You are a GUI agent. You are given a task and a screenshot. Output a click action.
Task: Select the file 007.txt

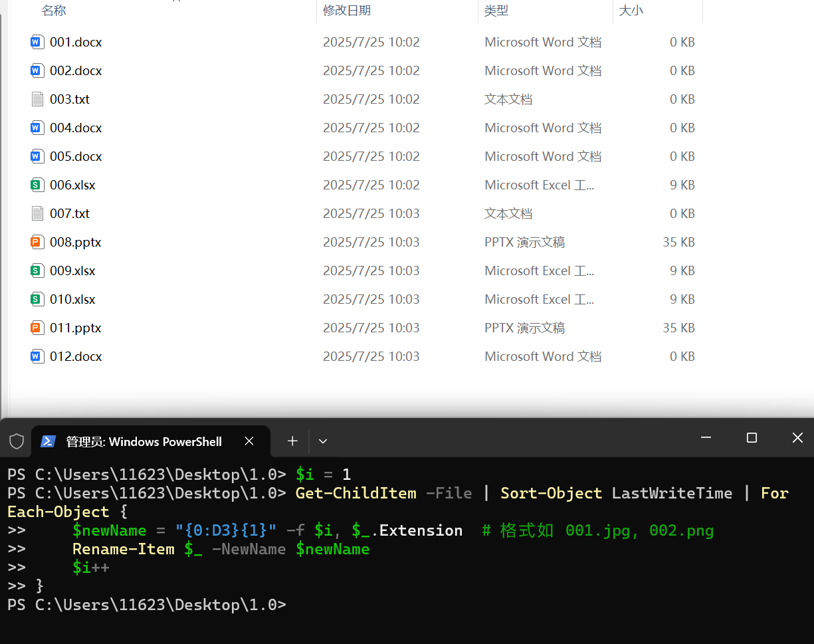coord(70,213)
